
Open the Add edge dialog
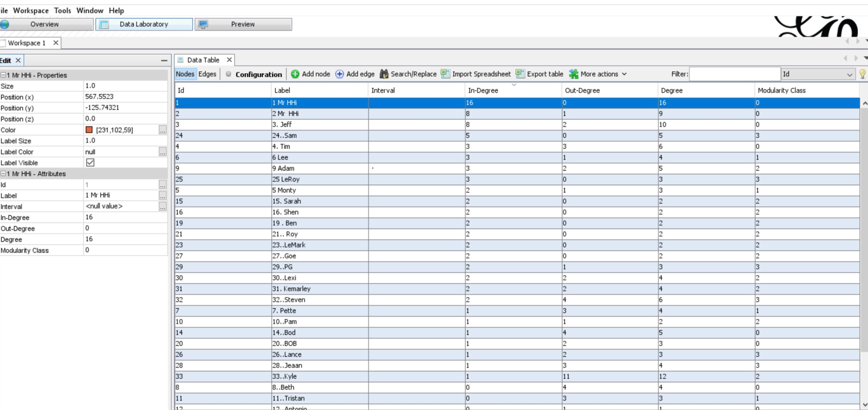tap(355, 74)
